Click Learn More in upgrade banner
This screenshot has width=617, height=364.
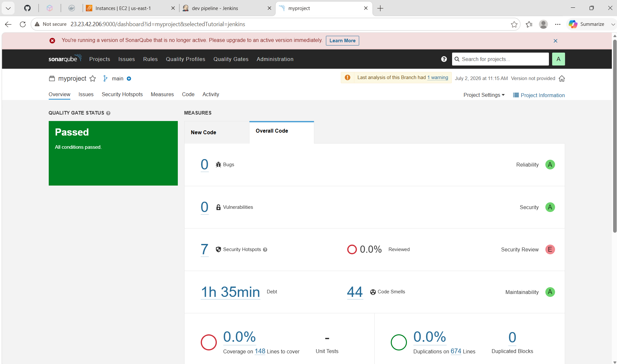tap(342, 41)
